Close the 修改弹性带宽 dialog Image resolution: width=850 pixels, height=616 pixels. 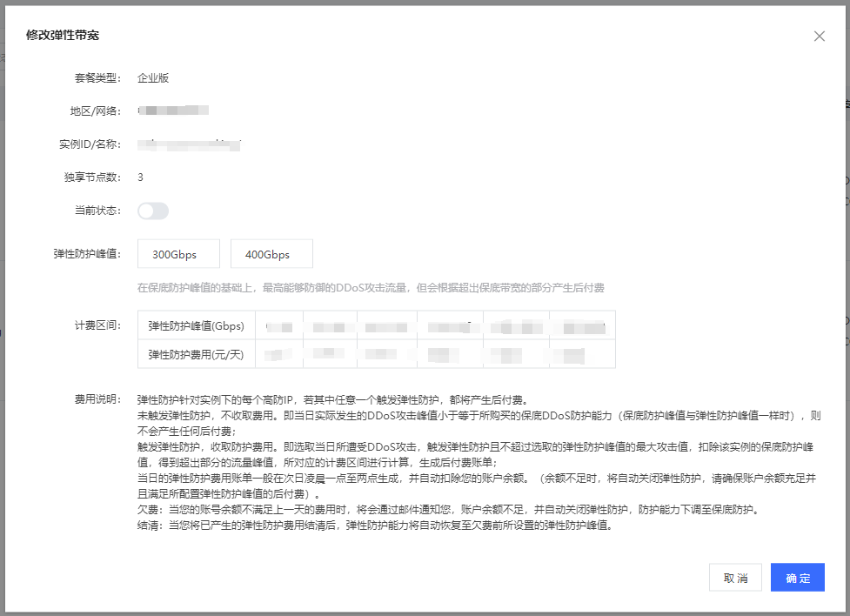[x=819, y=36]
